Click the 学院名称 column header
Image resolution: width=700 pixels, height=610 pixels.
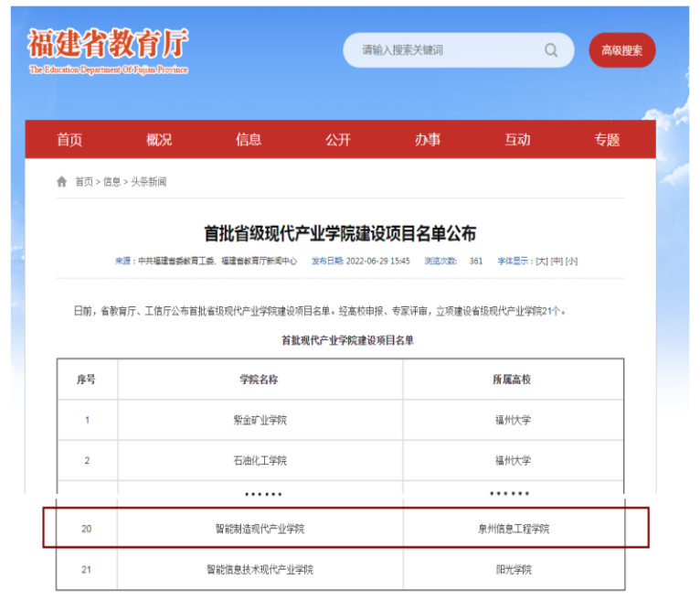(260, 380)
